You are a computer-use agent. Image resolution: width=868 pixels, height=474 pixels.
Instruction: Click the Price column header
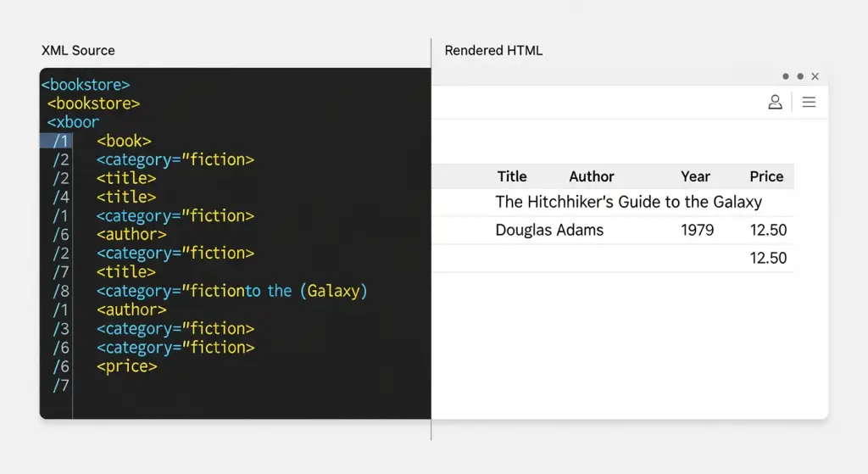tap(766, 176)
